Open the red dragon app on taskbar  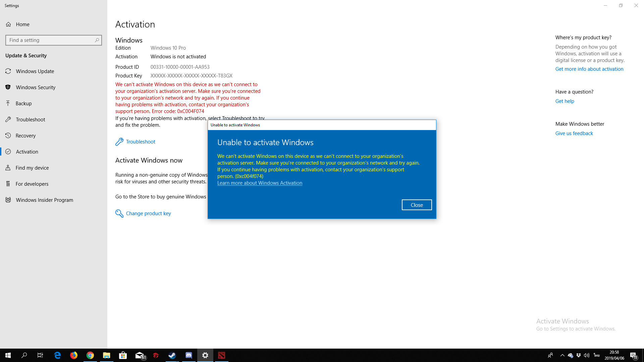point(156,355)
